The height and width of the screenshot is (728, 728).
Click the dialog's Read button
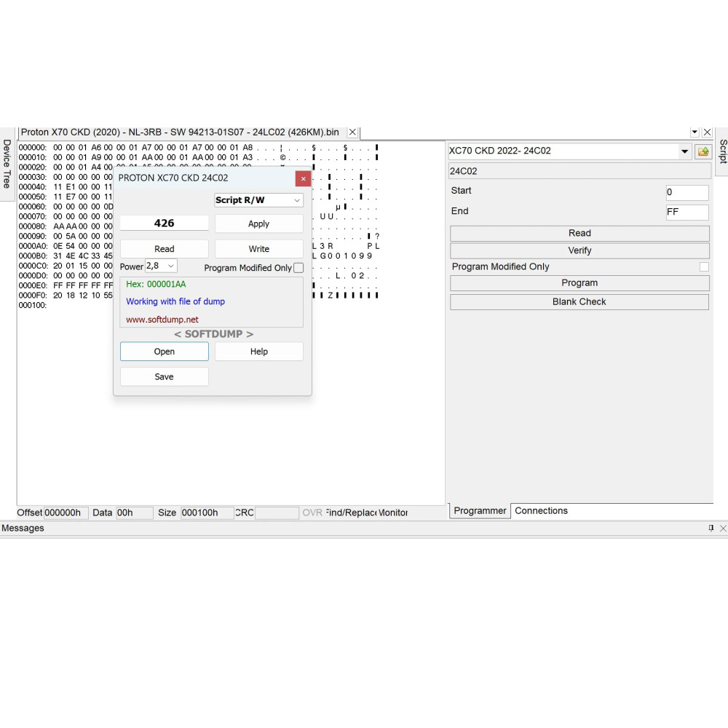click(165, 249)
